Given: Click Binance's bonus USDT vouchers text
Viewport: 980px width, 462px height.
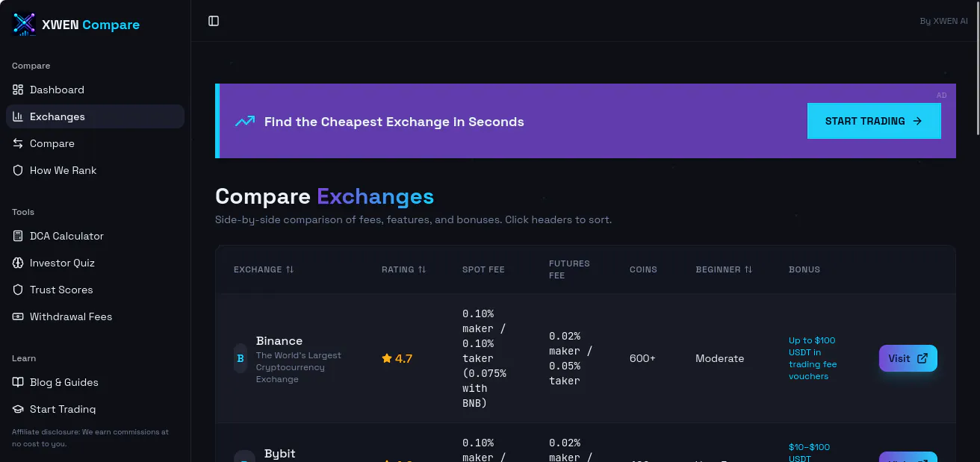Looking at the screenshot, I should pyautogui.click(x=813, y=358).
